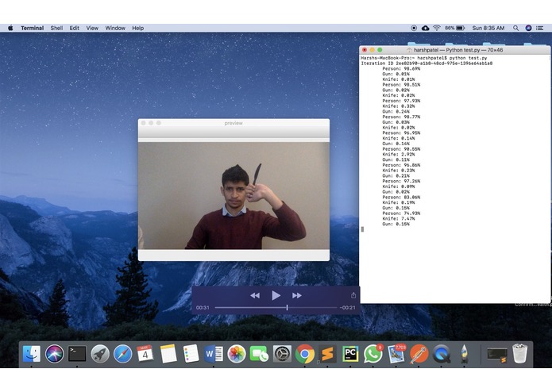
Task: Click the remaining time -00:21
Action: (x=348, y=308)
